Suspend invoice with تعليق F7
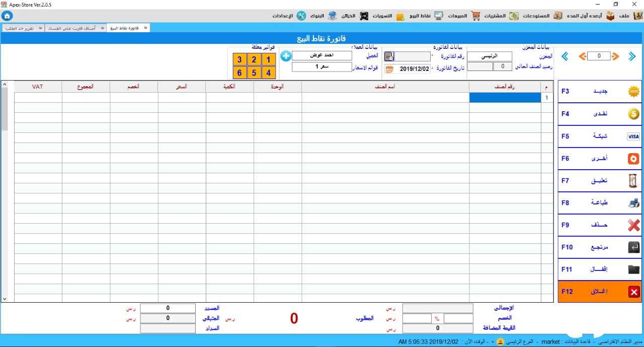The width and height of the screenshot is (644, 347). 600,180
